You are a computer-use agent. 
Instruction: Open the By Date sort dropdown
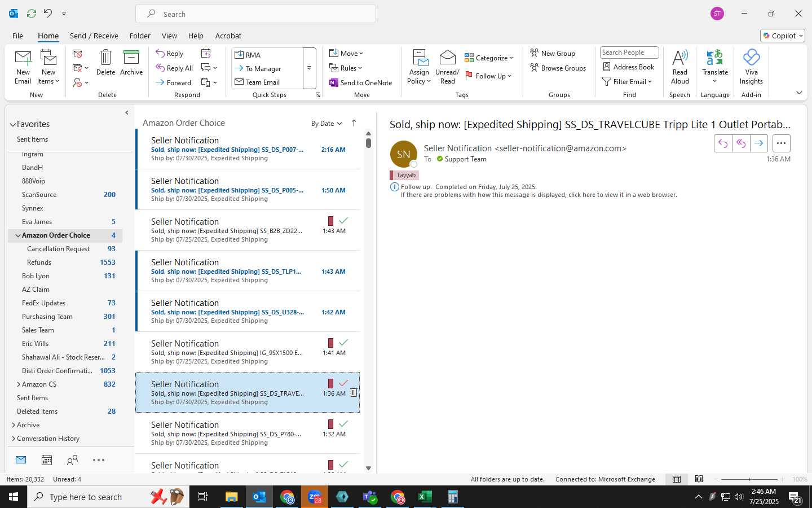pos(326,124)
